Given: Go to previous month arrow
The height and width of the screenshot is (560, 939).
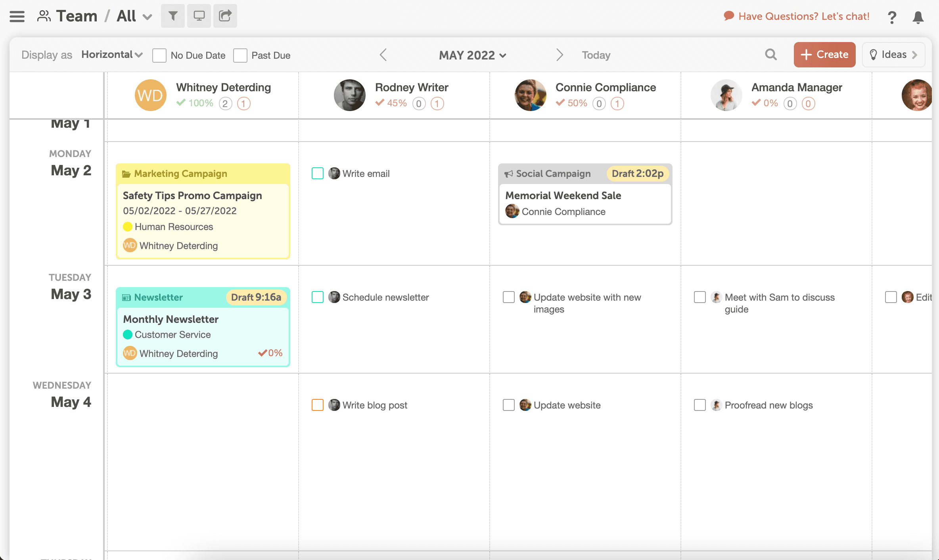Looking at the screenshot, I should 383,55.
